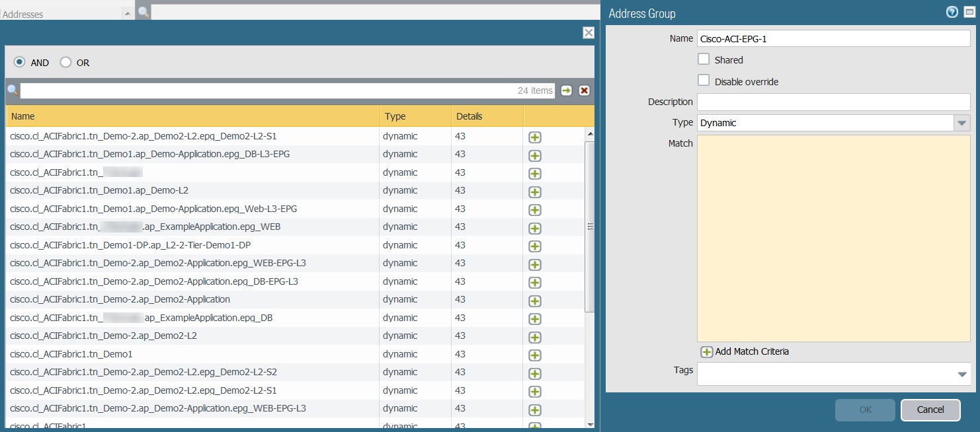Click into the Description field
Image resolution: width=980 pixels, height=432 pixels.
coord(833,102)
